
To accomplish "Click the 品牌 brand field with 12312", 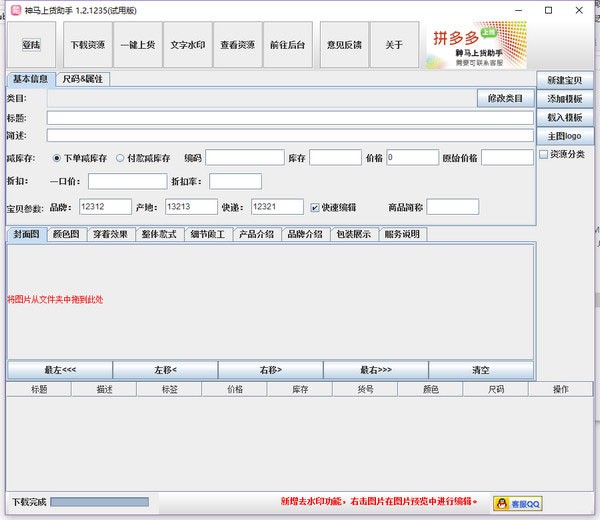I will 105,207.
